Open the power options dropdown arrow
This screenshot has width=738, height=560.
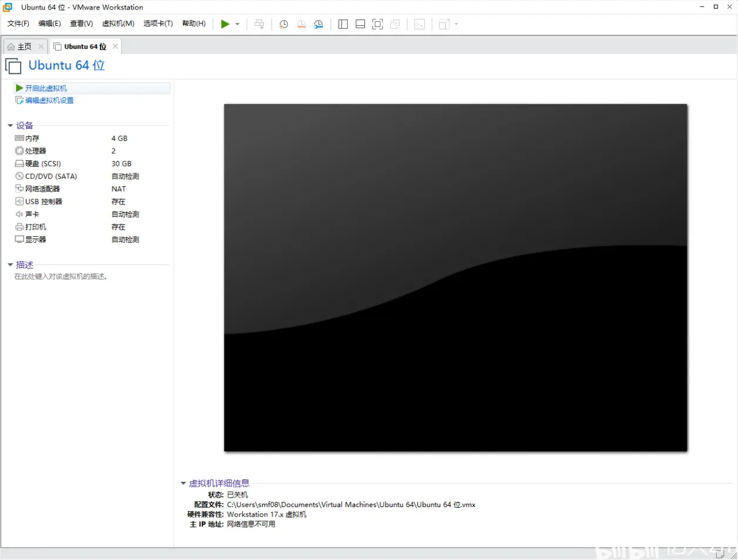(x=237, y=24)
